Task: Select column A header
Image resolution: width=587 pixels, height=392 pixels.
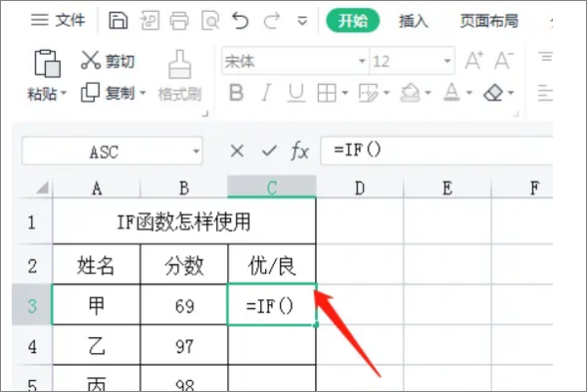Action: pyautogui.click(x=97, y=188)
